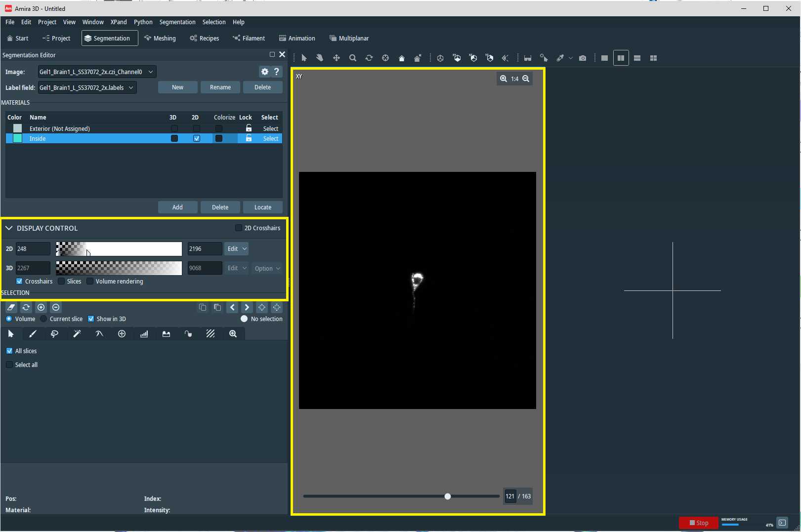The height and width of the screenshot is (532, 801).
Task: Switch viewer to XZ orientation cube
Action: (473, 58)
